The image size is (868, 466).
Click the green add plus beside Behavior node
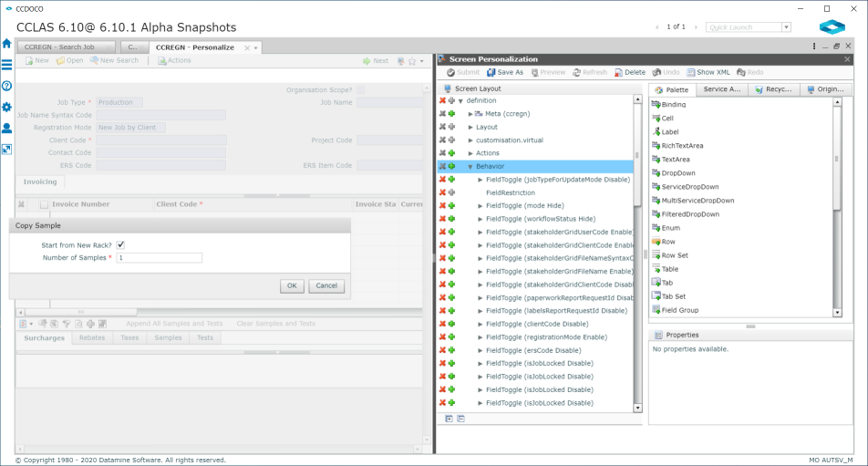451,166
